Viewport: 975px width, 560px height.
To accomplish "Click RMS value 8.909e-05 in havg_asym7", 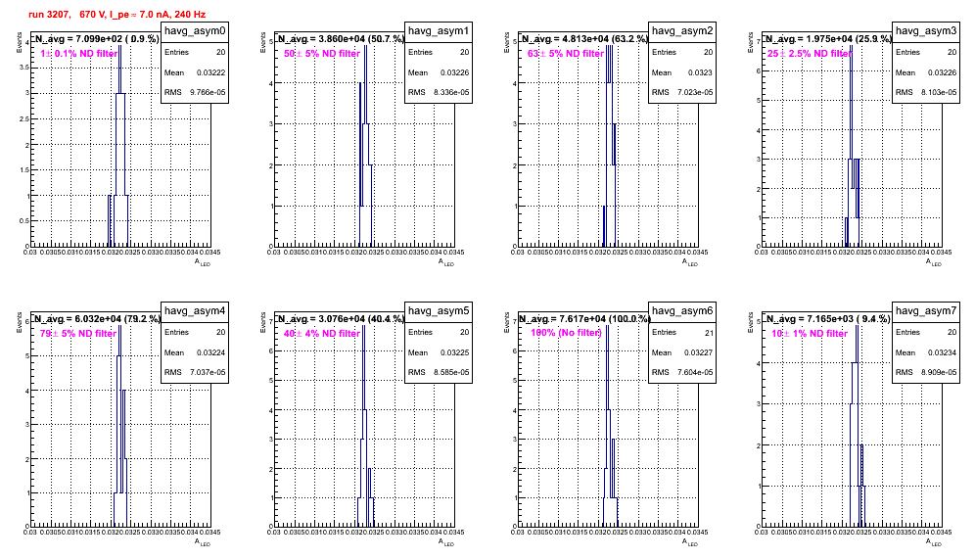I will click(939, 373).
